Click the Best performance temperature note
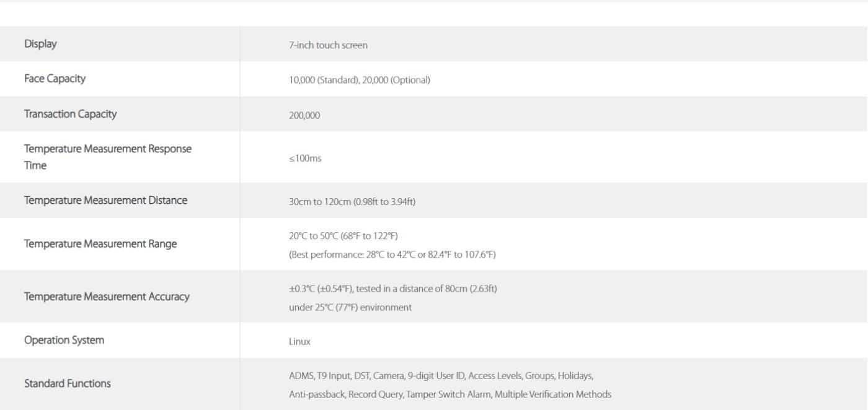Viewport: 868px width, 410px height. (392, 254)
